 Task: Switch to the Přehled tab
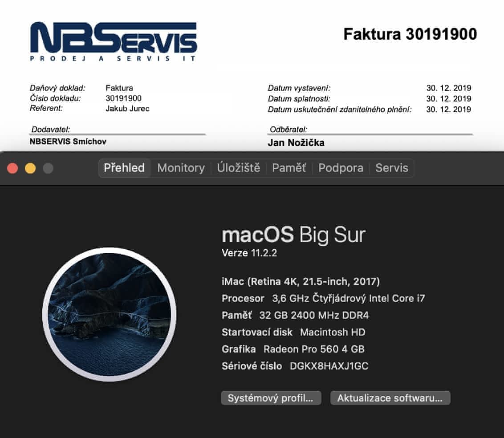[124, 168]
